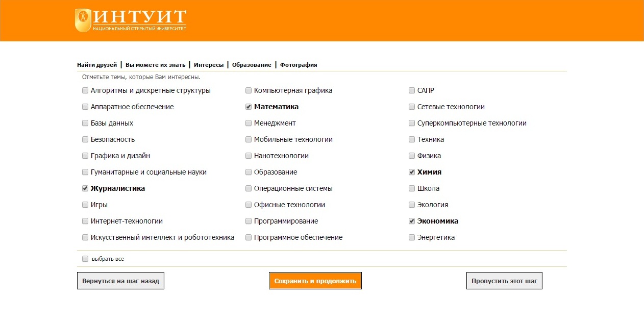Click Вернуться на шаг назад button
The image size is (644, 321).
point(120,281)
